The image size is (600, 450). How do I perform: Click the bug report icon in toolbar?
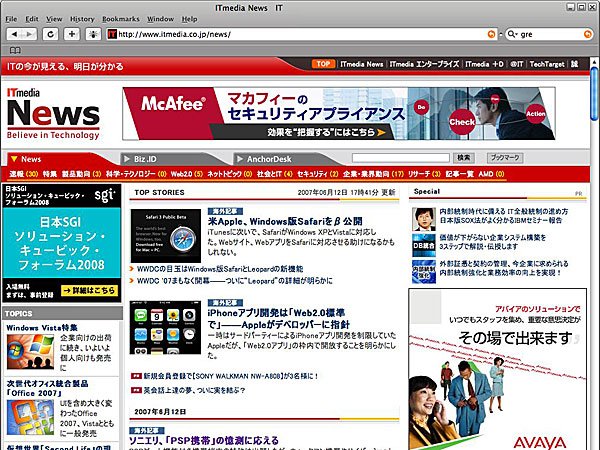(x=93, y=34)
